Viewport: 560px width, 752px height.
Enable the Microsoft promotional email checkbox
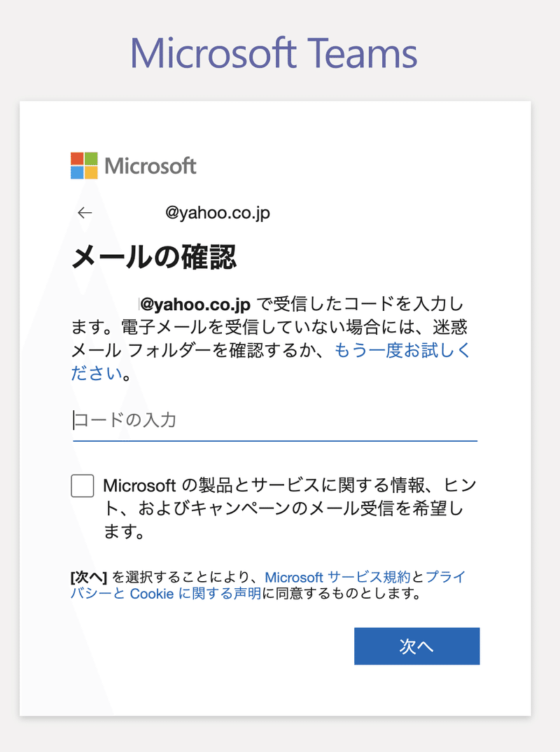pyautogui.click(x=82, y=485)
